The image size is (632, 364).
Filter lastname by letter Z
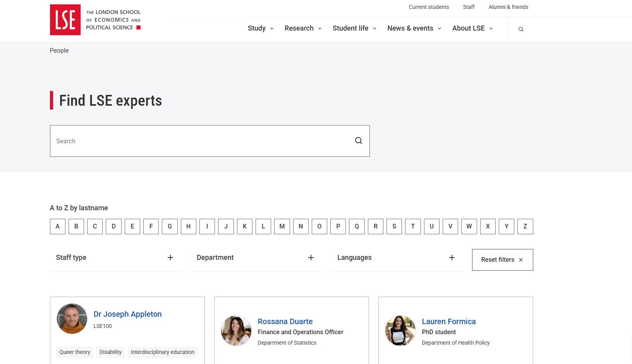click(525, 227)
